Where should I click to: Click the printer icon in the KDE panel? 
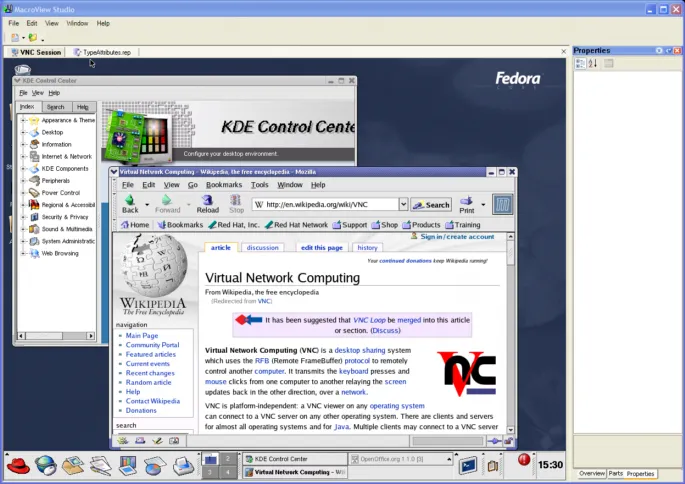coord(183,465)
